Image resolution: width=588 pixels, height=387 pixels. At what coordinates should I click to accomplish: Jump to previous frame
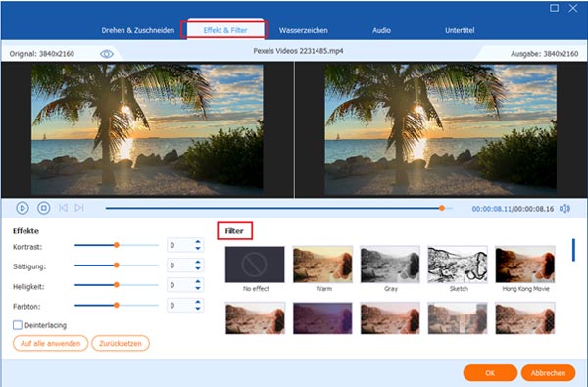point(63,208)
